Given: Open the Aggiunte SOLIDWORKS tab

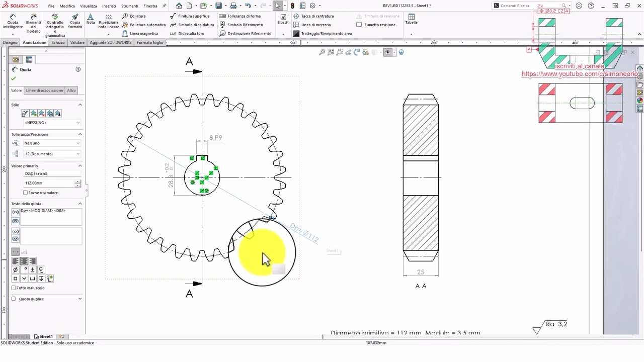Looking at the screenshot, I should 111,43.
